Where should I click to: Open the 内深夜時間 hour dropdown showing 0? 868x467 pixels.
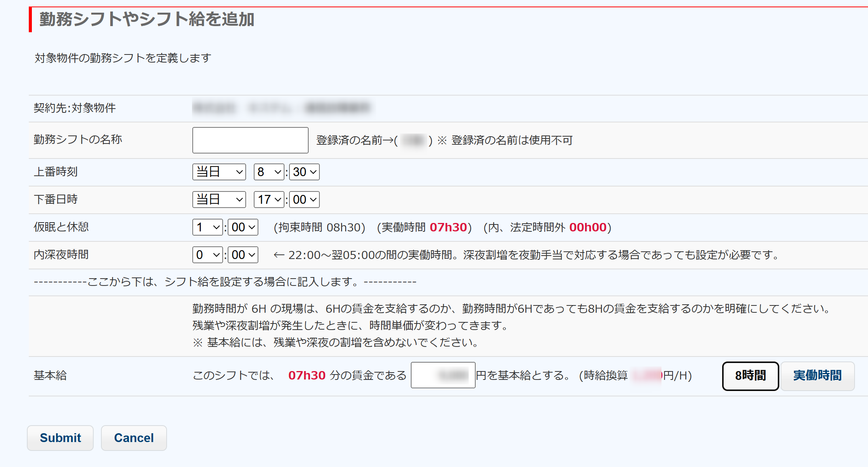(x=207, y=255)
